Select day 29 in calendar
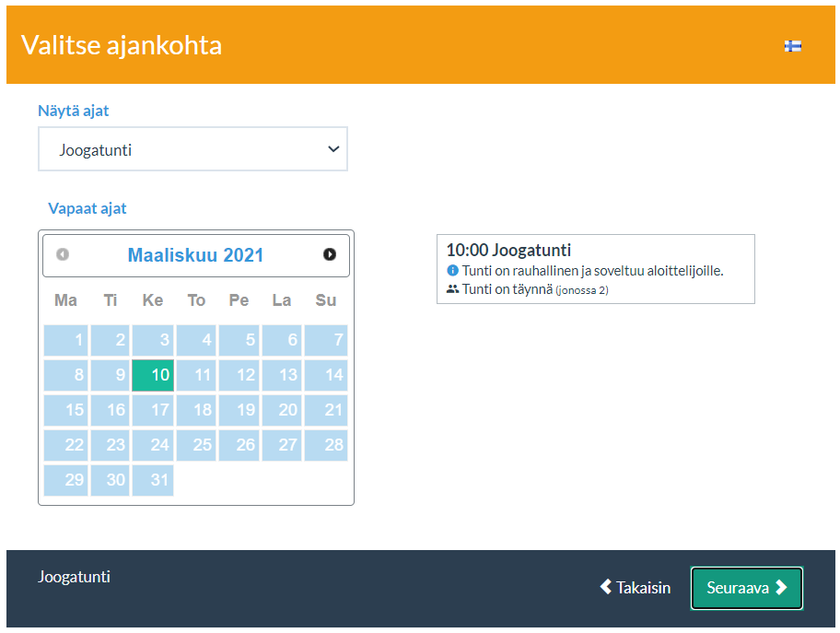Image resolution: width=840 pixels, height=633 pixels. pos(66,480)
